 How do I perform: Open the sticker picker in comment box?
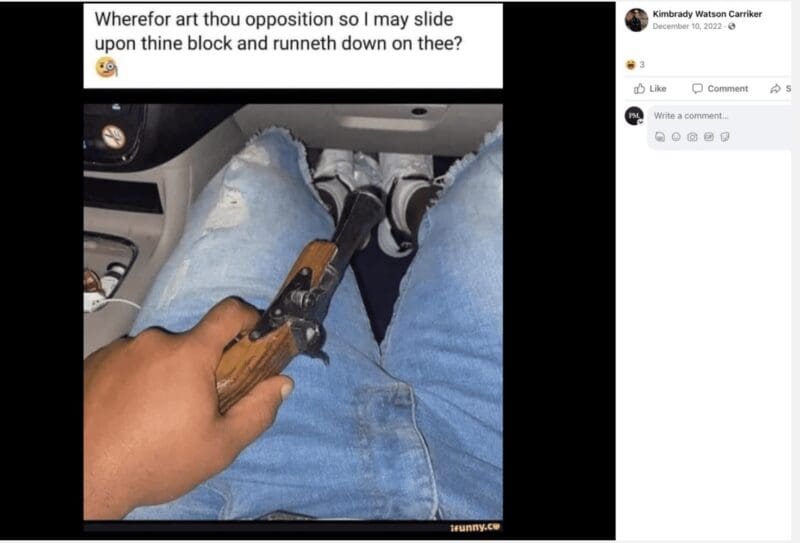pyautogui.click(x=725, y=137)
